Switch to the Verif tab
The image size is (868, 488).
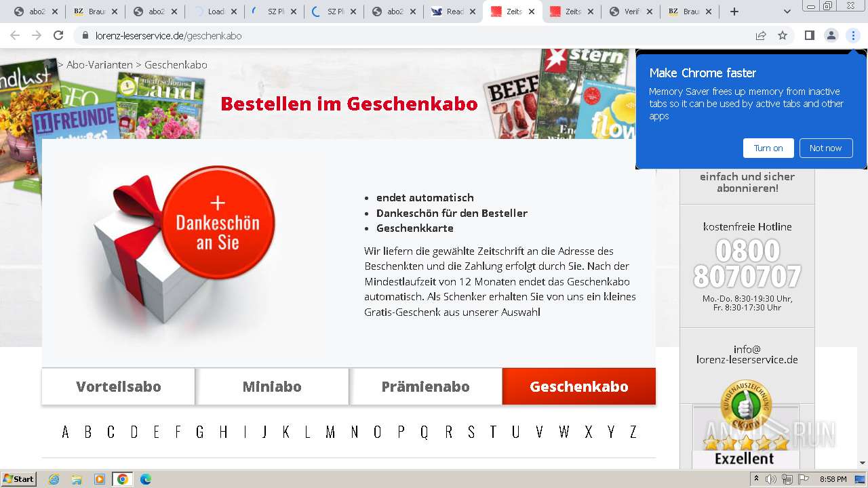tap(632, 12)
